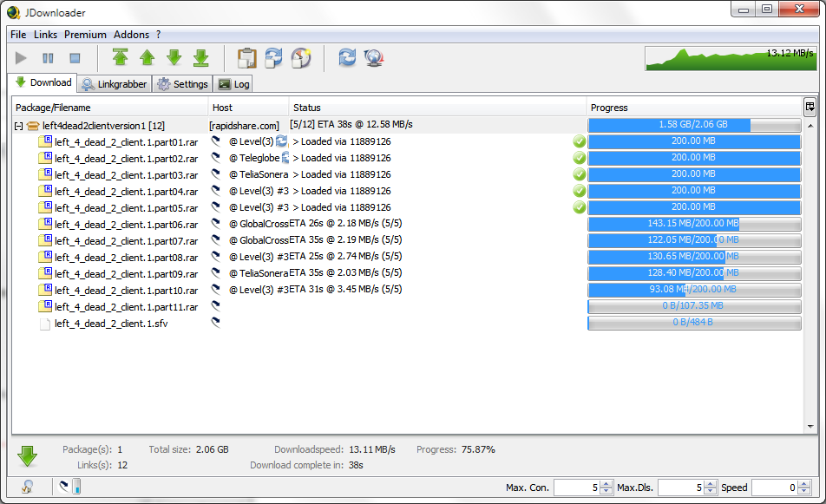Select the left_4_dead_2_client.1.sfv file
This screenshot has height=504, width=826.
coord(111,324)
